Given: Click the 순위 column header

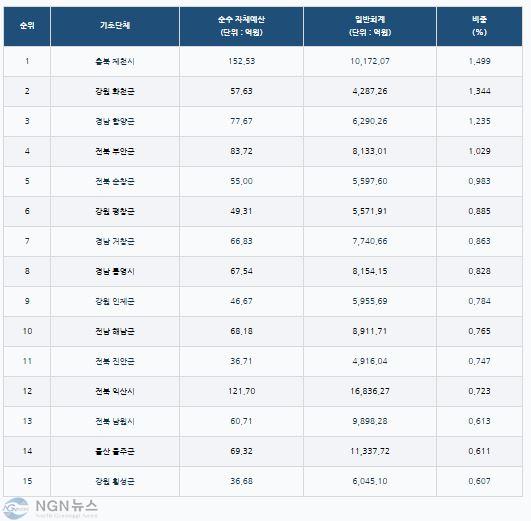Looking at the screenshot, I should click(27, 26).
